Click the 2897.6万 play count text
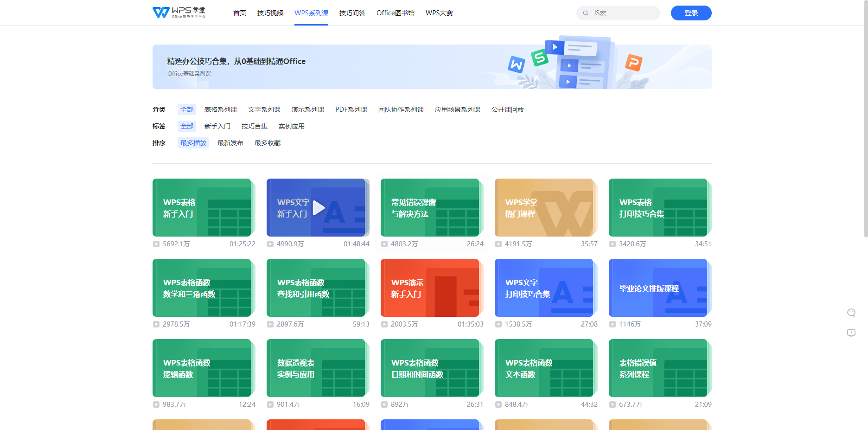The height and width of the screenshot is (430, 868). (x=290, y=324)
